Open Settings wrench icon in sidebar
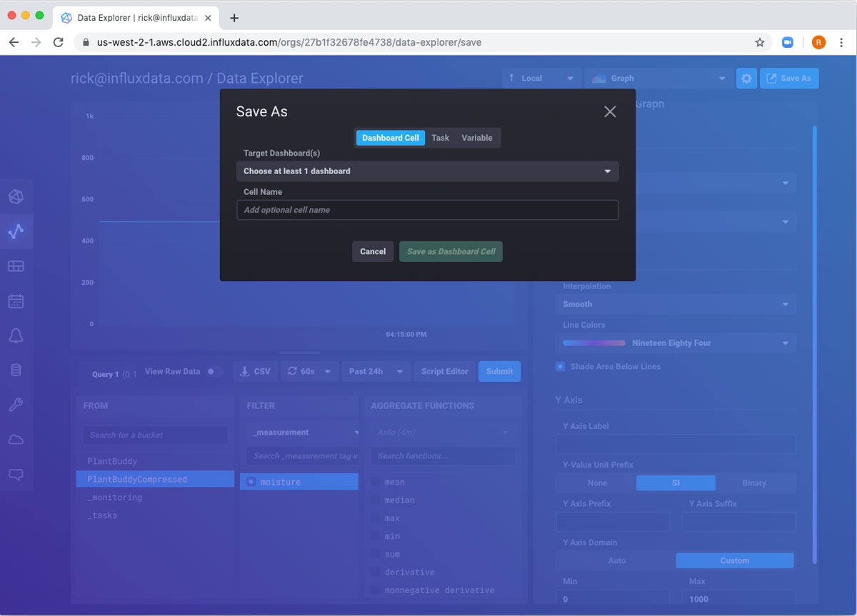 pos(16,405)
